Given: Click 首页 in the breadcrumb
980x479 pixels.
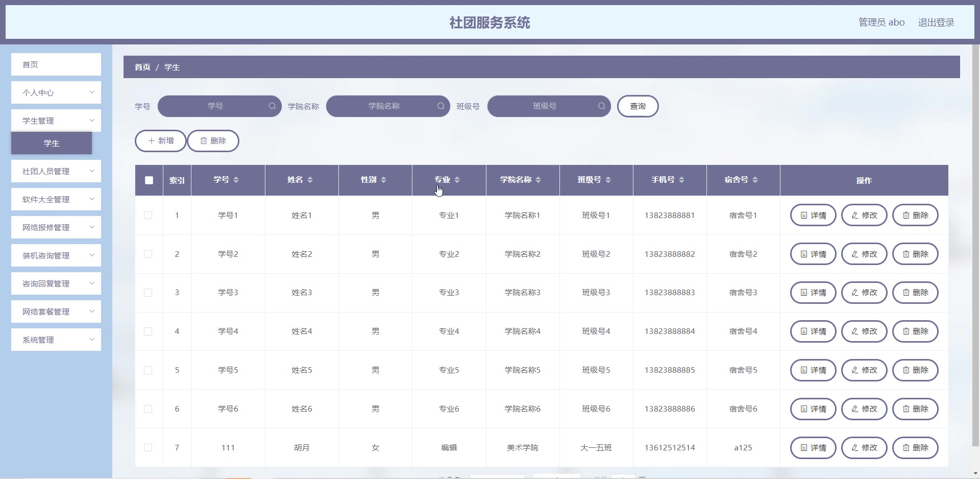Looking at the screenshot, I should [x=142, y=67].
